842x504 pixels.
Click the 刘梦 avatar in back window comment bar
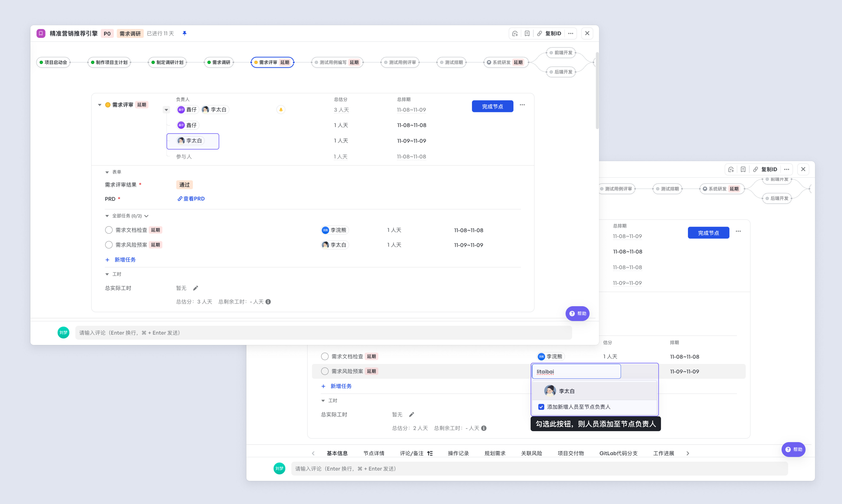[x=279, y=468]
